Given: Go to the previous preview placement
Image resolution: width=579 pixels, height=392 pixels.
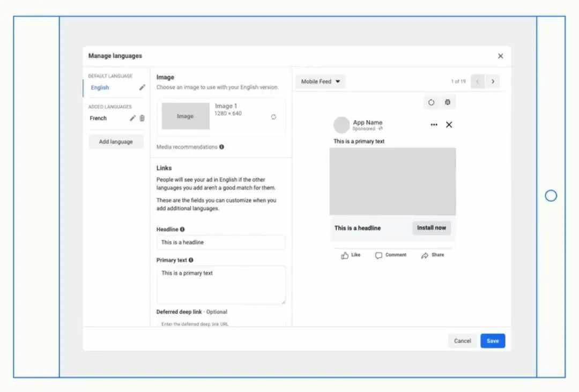Looking at the screenshot, I should click(478, 82).
